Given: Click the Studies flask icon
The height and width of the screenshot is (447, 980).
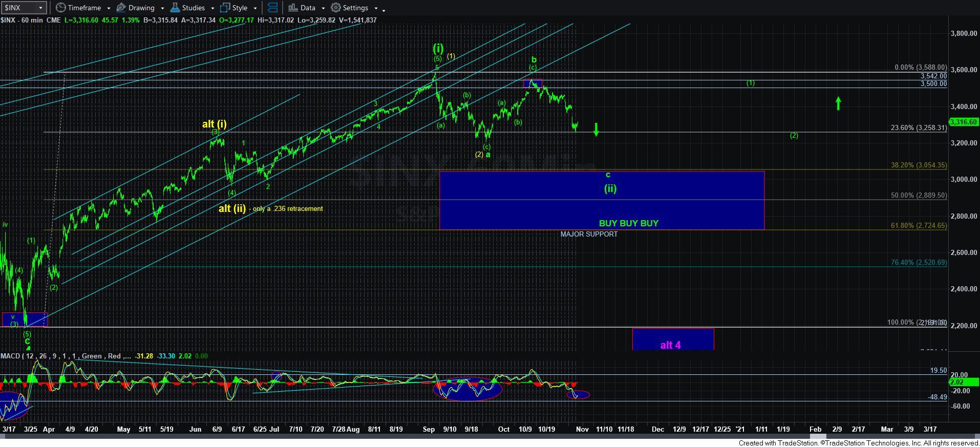Looking at the screenshot, I should 175,8.
